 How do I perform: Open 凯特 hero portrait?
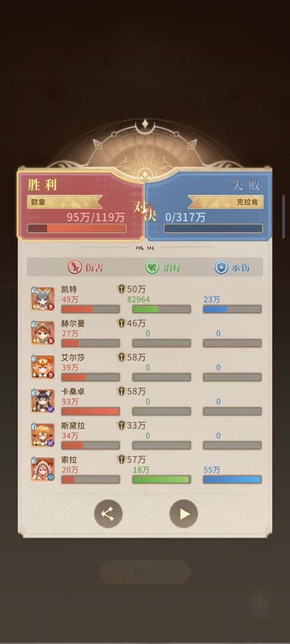[42, 298]
